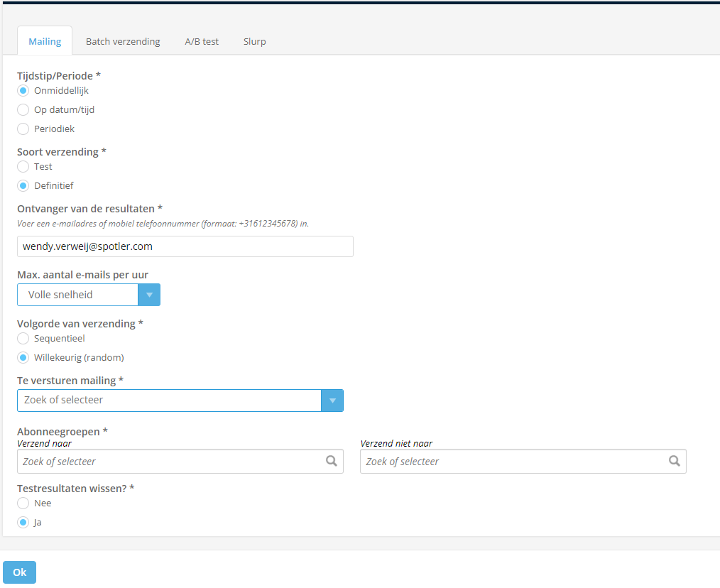Select 'Willekeurig (random)' sending order
The image size is (720, 588).
(x=23, y=358)
